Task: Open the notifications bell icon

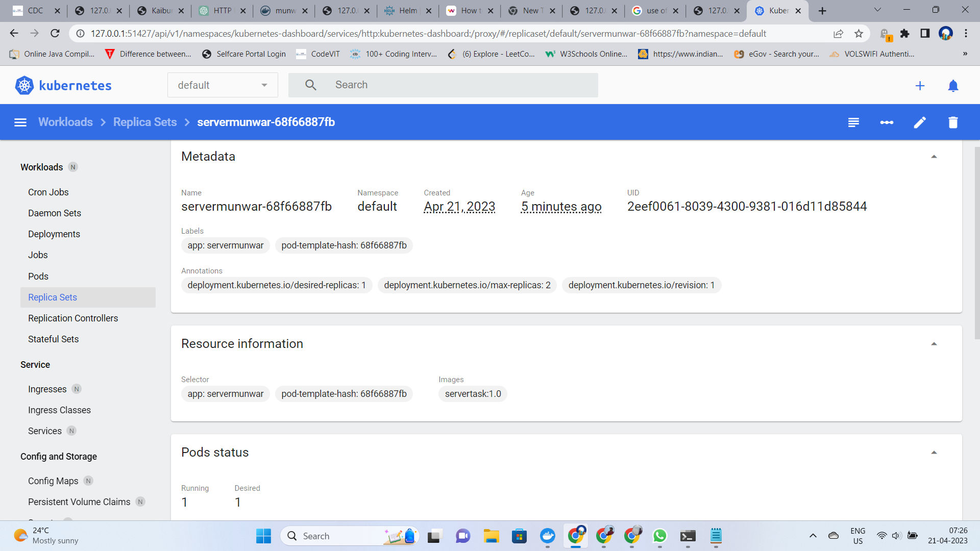Action: (x=953, y=85)
